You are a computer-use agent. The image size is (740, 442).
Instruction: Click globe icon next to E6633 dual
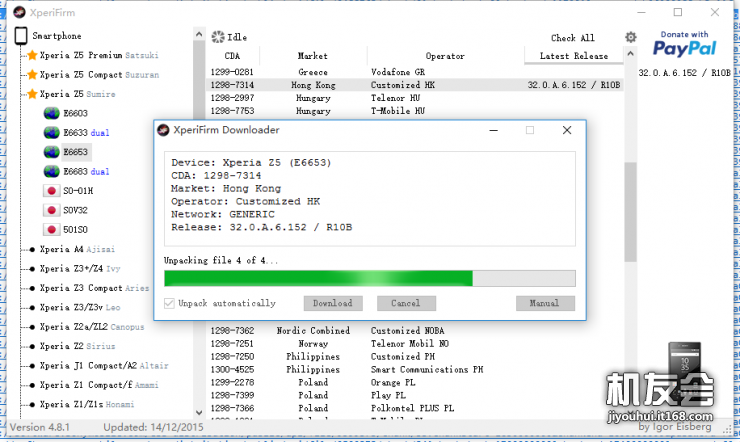(x=51, y=133)
